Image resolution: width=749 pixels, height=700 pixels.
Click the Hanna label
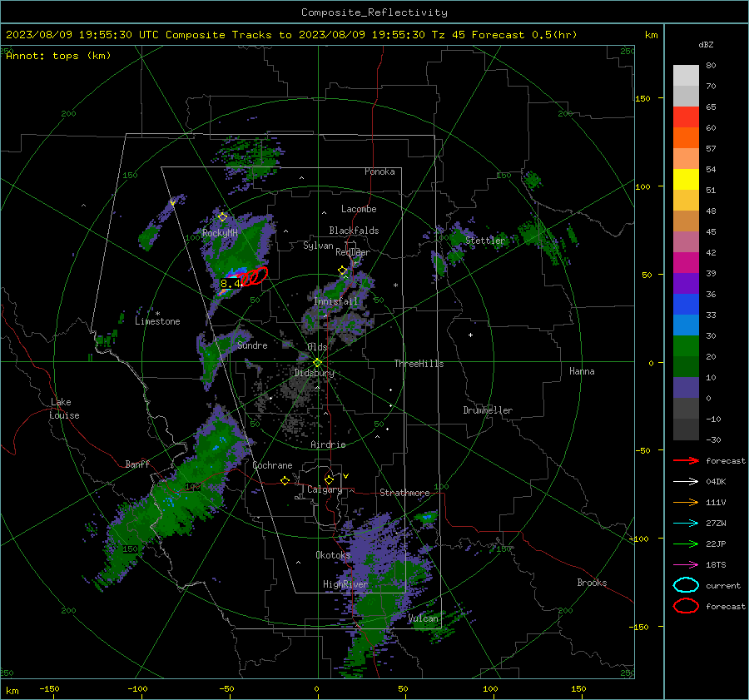(x=582, y=371)
